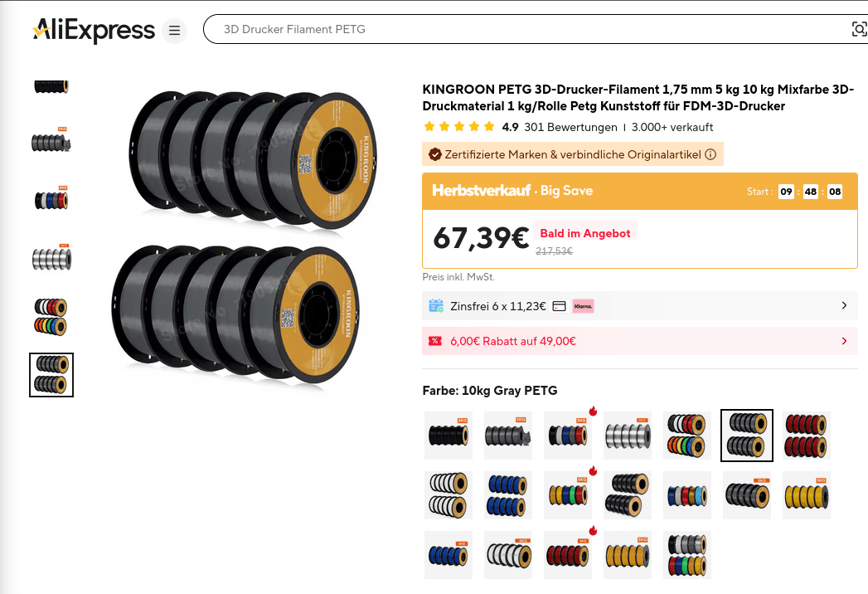Click the red coupon icon on Rabatt row
This screenshot has height=594, width=868.
(434, 341)
